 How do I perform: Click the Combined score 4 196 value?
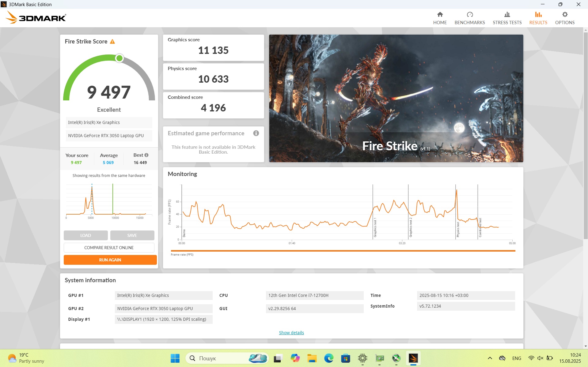[213, 108]
